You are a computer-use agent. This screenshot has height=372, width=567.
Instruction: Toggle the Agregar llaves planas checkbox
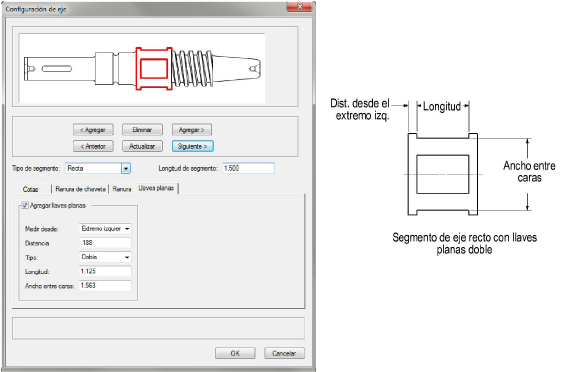(x=25, y=205)
